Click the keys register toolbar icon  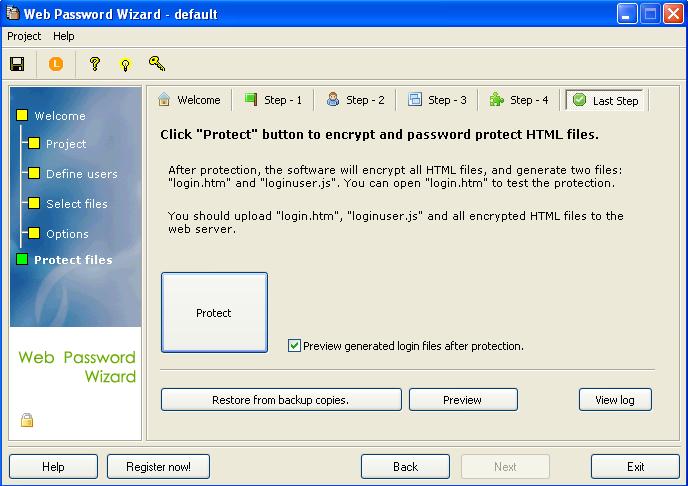[x=157, y=64]
